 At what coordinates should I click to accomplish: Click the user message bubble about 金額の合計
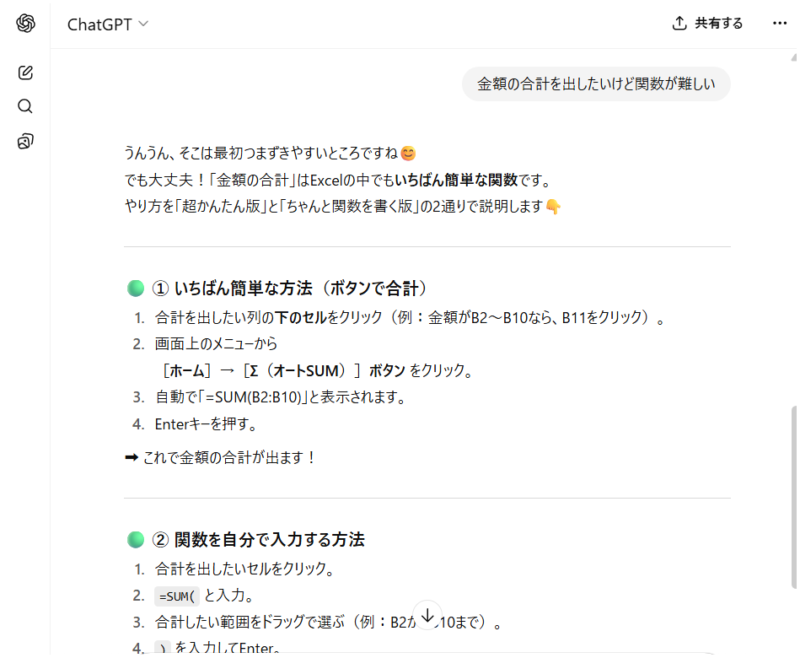coord(596,85)
